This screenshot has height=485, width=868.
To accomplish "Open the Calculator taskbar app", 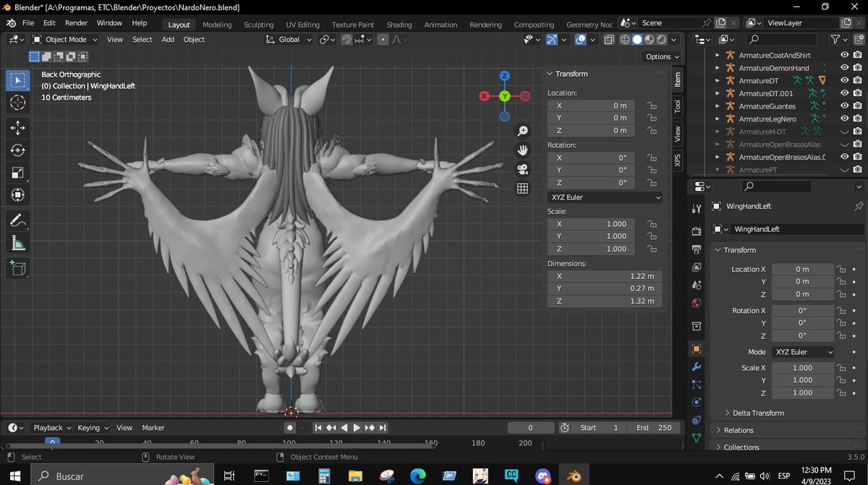I will point(324,476).
